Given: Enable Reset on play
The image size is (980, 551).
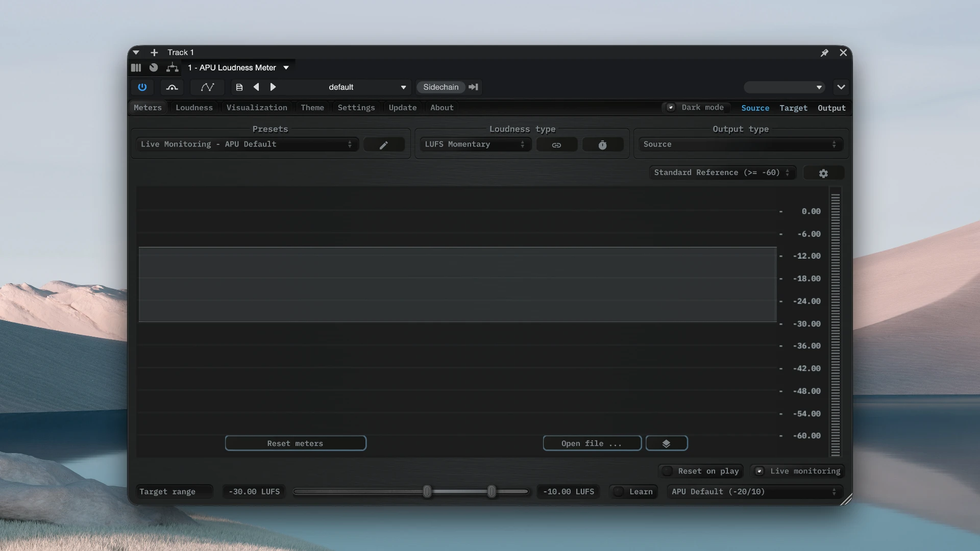Looking at the screenshot, I should 701,471.
